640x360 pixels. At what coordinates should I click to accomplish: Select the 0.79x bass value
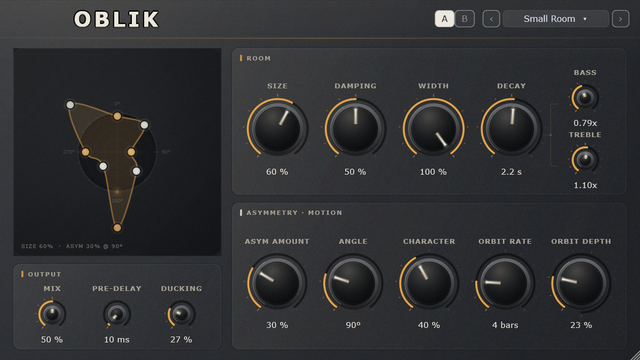585,123
